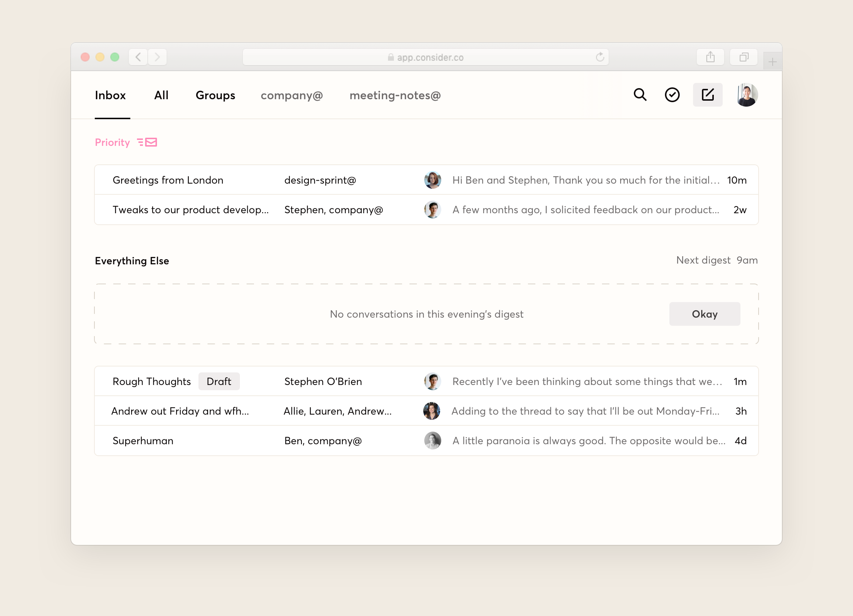
Task: Click the browser share icon
Action: [x=710, y=57]
